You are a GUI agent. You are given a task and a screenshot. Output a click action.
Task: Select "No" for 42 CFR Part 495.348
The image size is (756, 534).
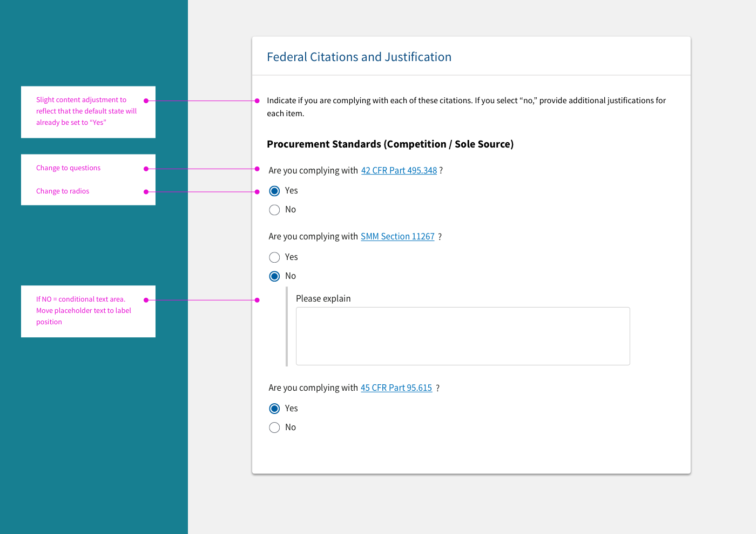[x=274, y=210]
